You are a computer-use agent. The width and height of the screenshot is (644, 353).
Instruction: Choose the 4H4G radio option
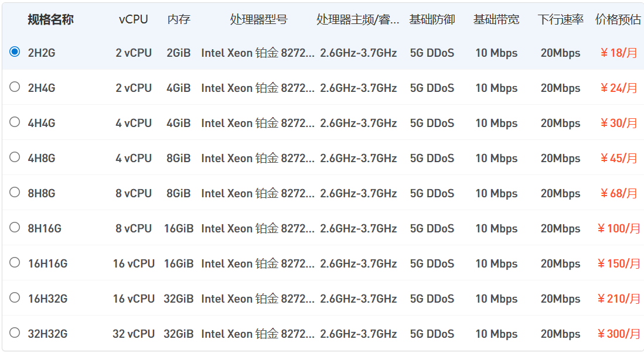(15, 122)
